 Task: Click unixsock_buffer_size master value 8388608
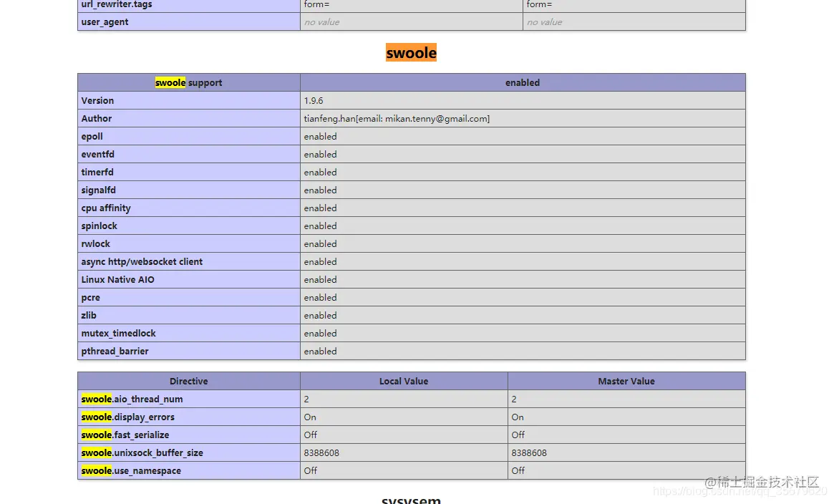tap(529, 453)
